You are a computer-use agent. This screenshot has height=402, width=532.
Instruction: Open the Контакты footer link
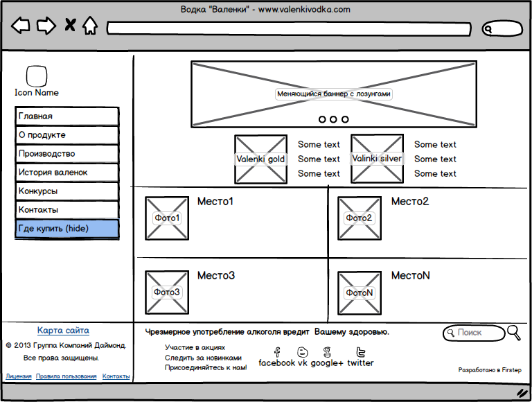click(x=116, y=376)
